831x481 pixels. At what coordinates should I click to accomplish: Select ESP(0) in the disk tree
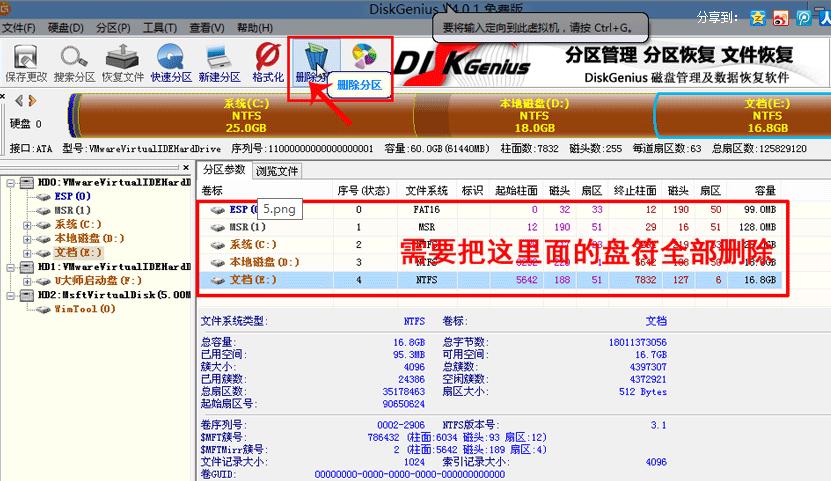point(72,197)
